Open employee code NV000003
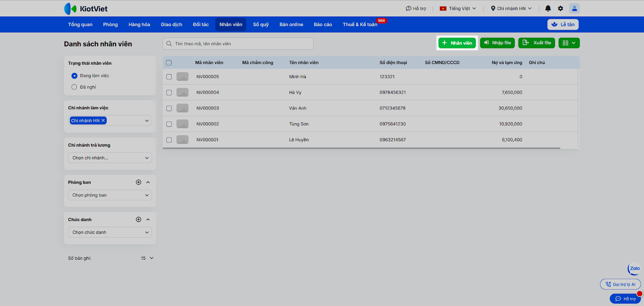Viewport: 644px width, 306px height. click(x=208, y=108)
